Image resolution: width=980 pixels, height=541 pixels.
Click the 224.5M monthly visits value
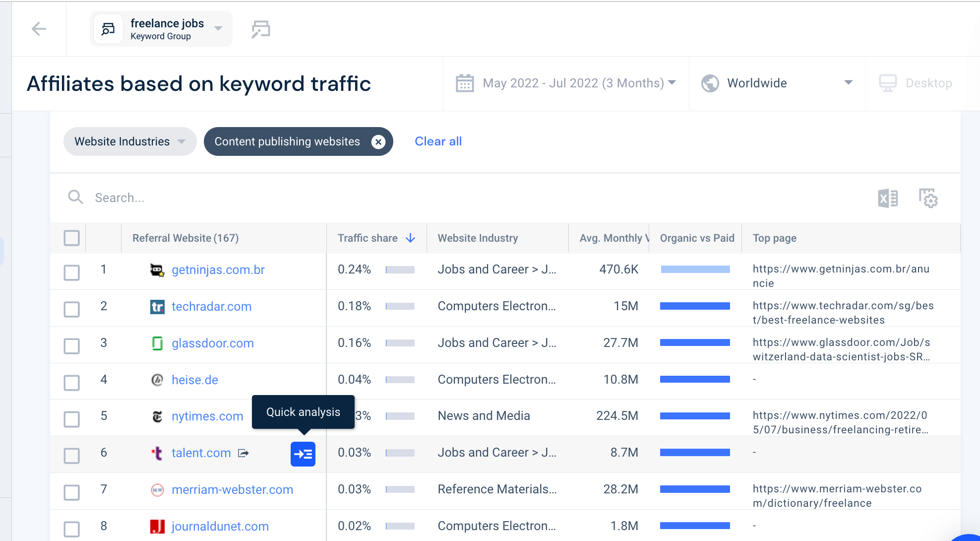617,416
